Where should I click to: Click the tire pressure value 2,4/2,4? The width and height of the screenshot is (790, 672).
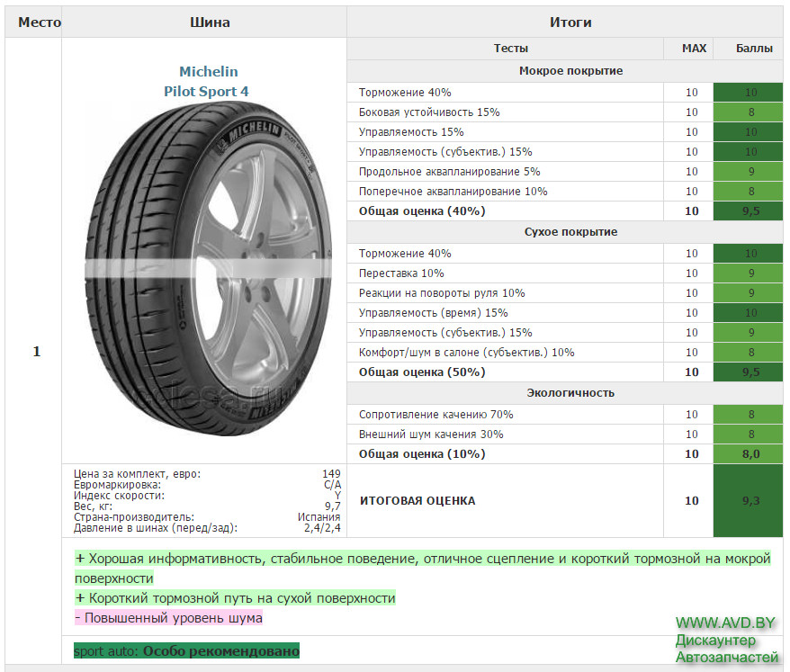tap(322, 528)
